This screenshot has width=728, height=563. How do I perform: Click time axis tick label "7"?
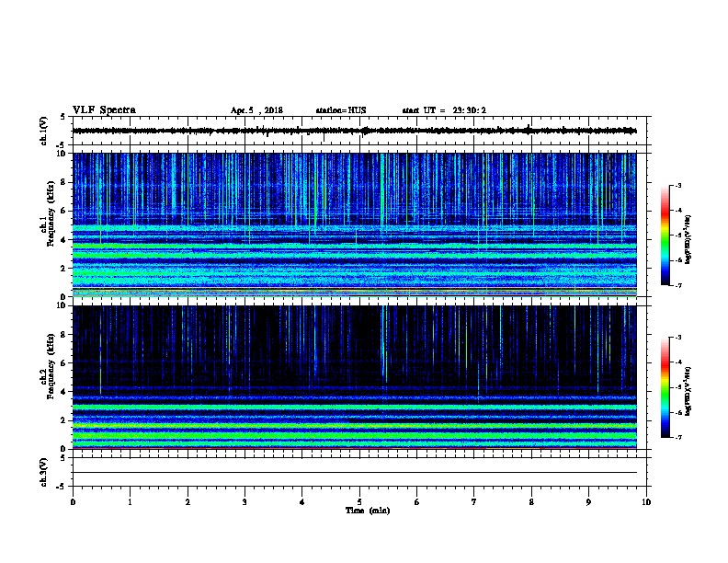click(474, 502)
